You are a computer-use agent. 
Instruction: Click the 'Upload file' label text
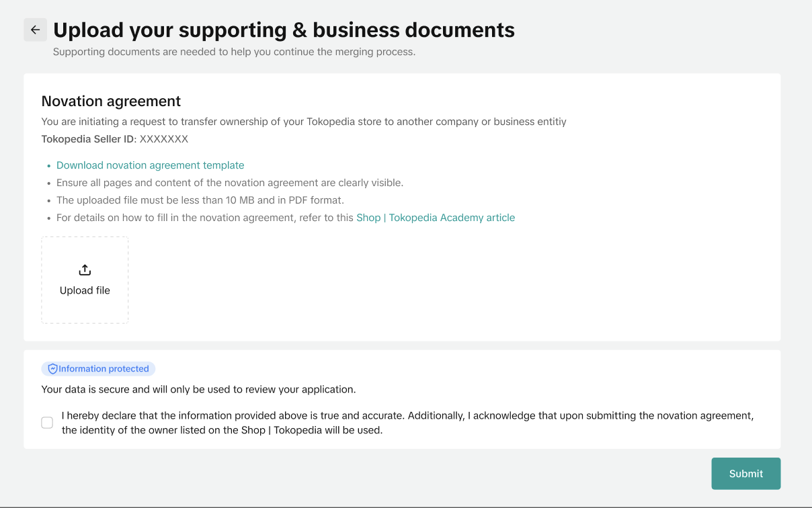tap(85, 290)
